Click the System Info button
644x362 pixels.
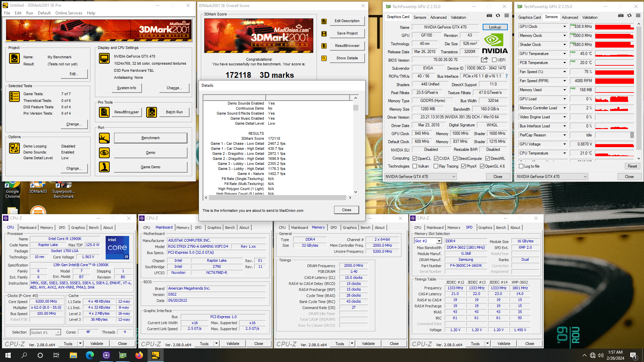pos(126,88)
